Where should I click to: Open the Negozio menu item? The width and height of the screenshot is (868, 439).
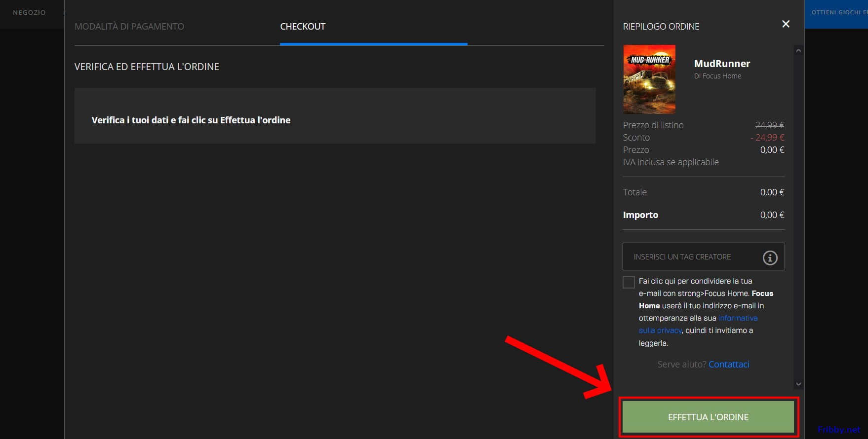(29, 13)
